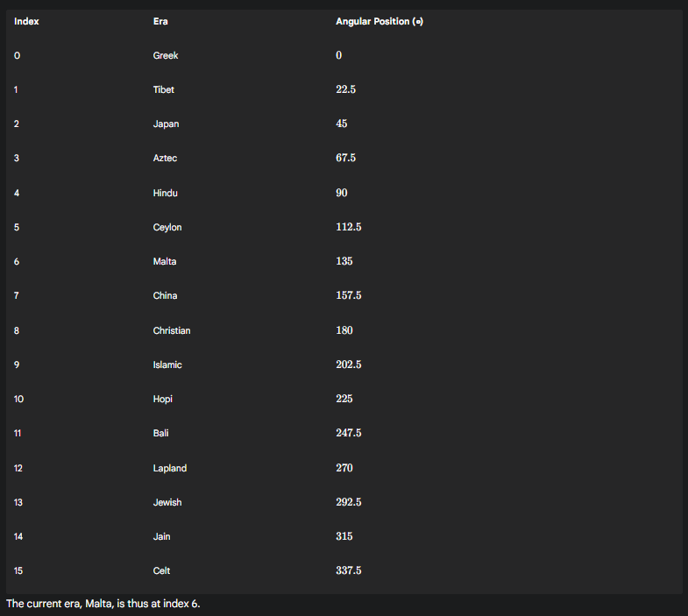
Task: Click the Lapland angular value 270
Action: tap(344, 468)
